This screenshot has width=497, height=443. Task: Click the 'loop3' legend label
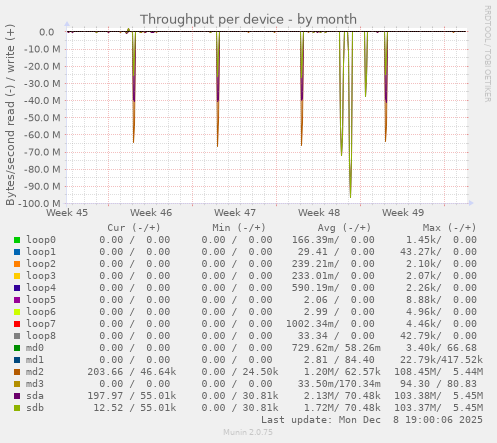click(x=41, y=276)
